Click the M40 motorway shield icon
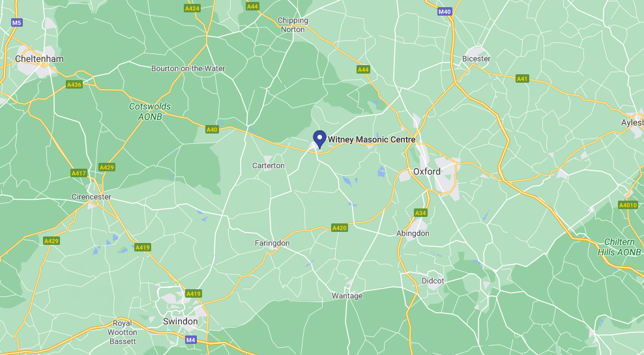 click(x=445, y=12)
